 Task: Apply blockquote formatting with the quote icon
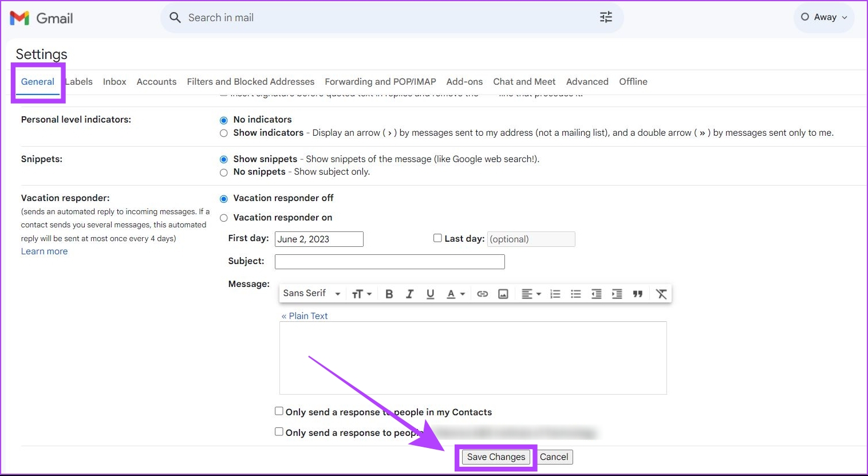tap(638, 293)
